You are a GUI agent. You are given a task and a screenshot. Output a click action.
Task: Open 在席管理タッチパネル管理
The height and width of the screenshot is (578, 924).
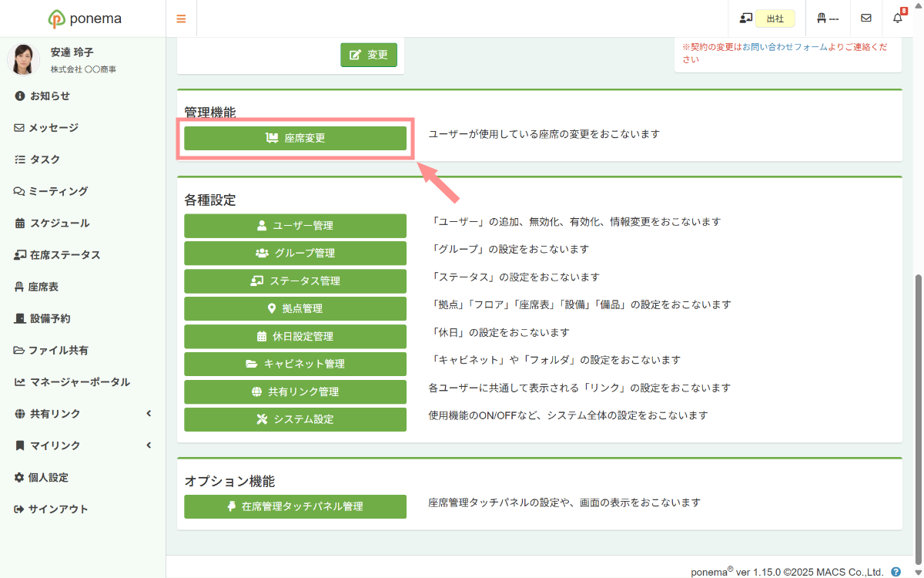click(x=295, y=506)
